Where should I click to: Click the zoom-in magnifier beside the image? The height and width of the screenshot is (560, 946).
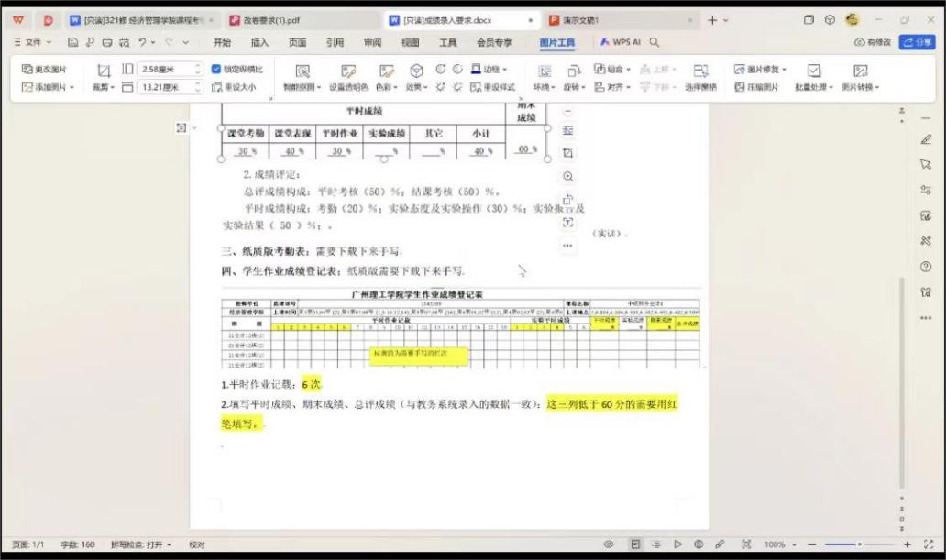[567, 177]
